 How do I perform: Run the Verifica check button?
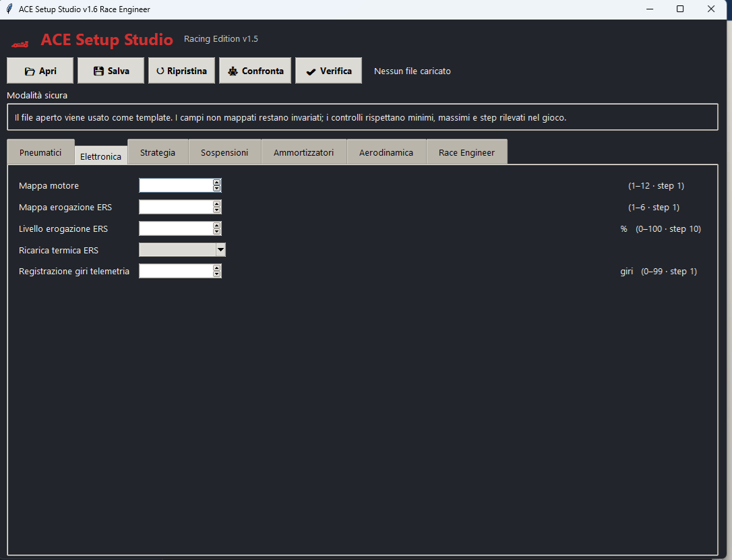click(x=329, y=71)
